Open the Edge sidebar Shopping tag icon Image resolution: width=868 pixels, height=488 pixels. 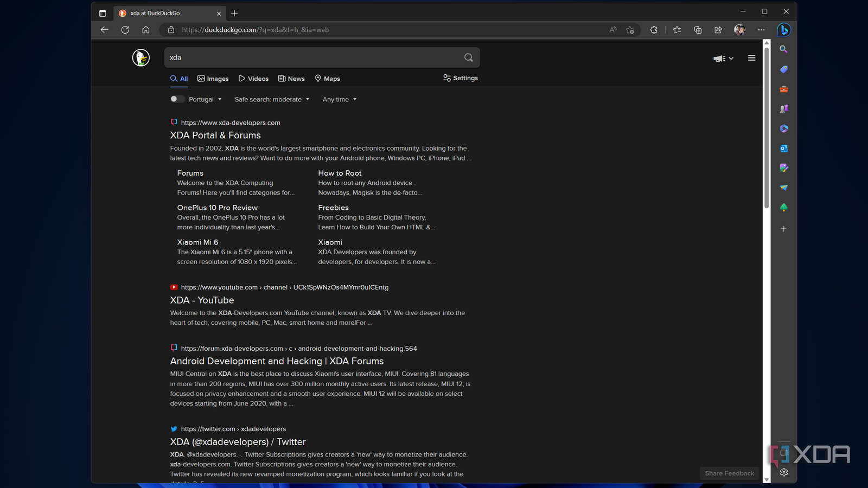pyautogui.click(x=783, y=69)
